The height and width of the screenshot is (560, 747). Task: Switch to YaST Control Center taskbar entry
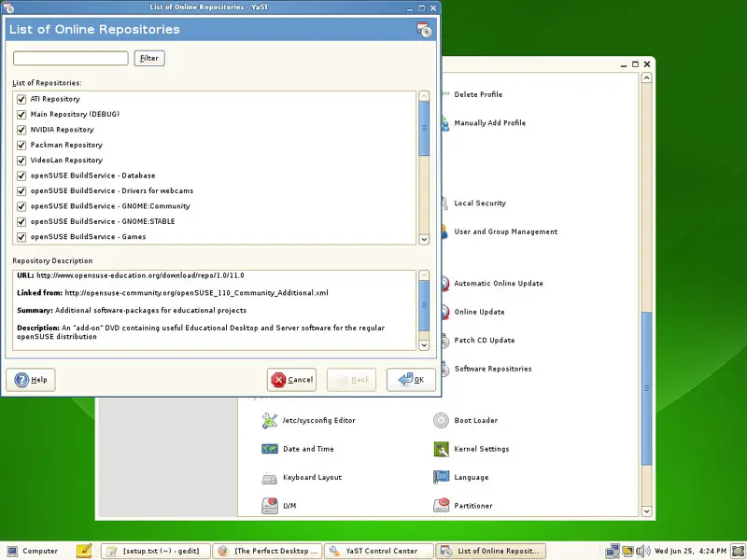[379, 551]
